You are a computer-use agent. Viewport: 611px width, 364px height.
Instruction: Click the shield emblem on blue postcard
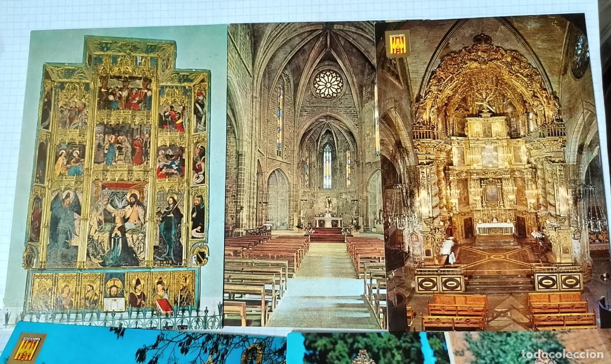click(x=26, y=348)
